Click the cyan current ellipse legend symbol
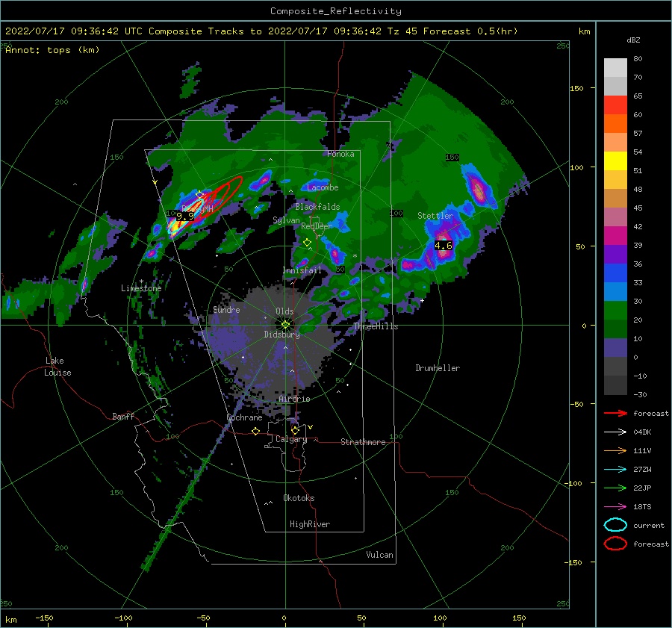This screenshot has height=628, width=672. [615, 525]
